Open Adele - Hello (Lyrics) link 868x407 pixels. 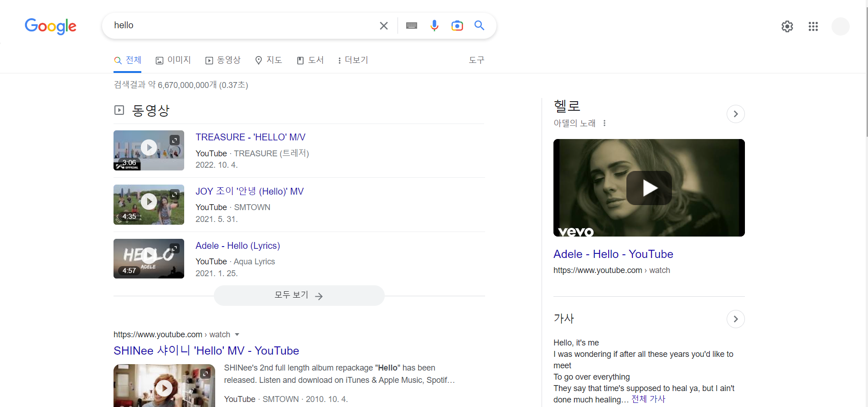(238, 246)
